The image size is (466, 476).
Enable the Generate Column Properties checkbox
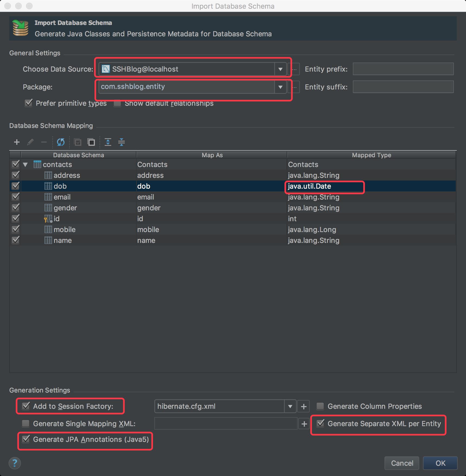pyautogui.click(x=320, y=406)
